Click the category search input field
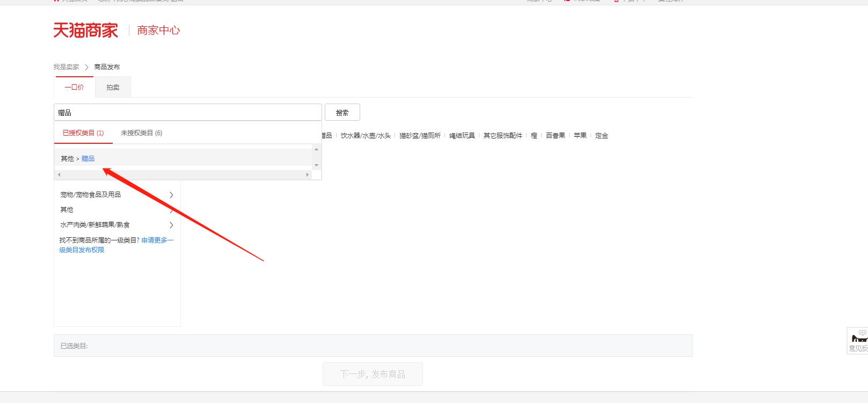 188,113
